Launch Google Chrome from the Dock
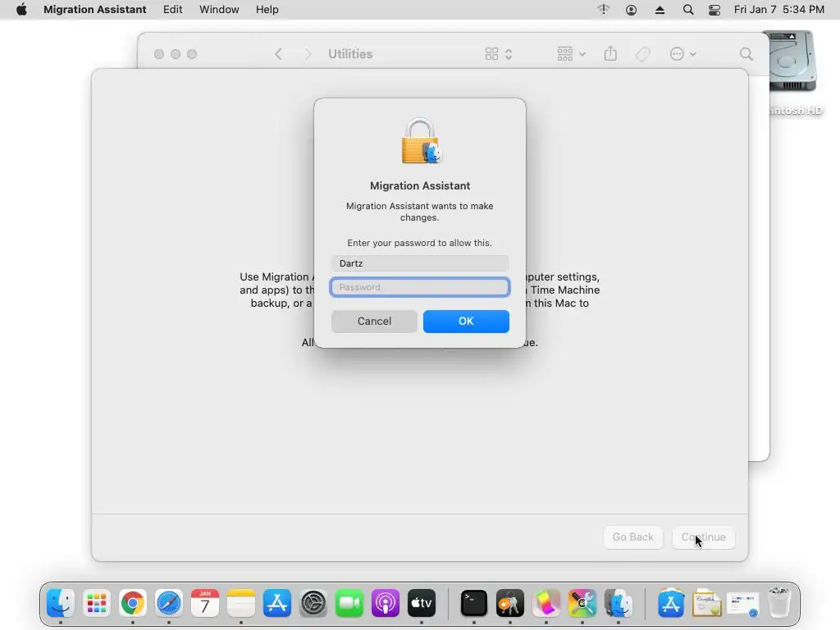Viewport: 840px width, 630px height. click(x=133, y=603)
